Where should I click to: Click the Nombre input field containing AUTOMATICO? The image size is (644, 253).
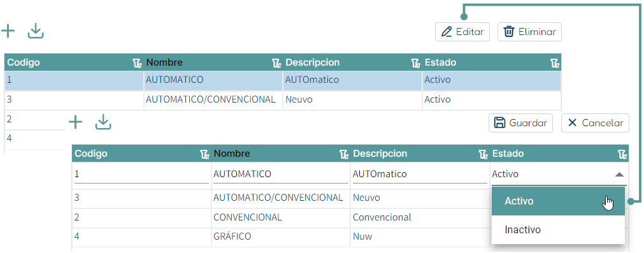tap(280, 174)
